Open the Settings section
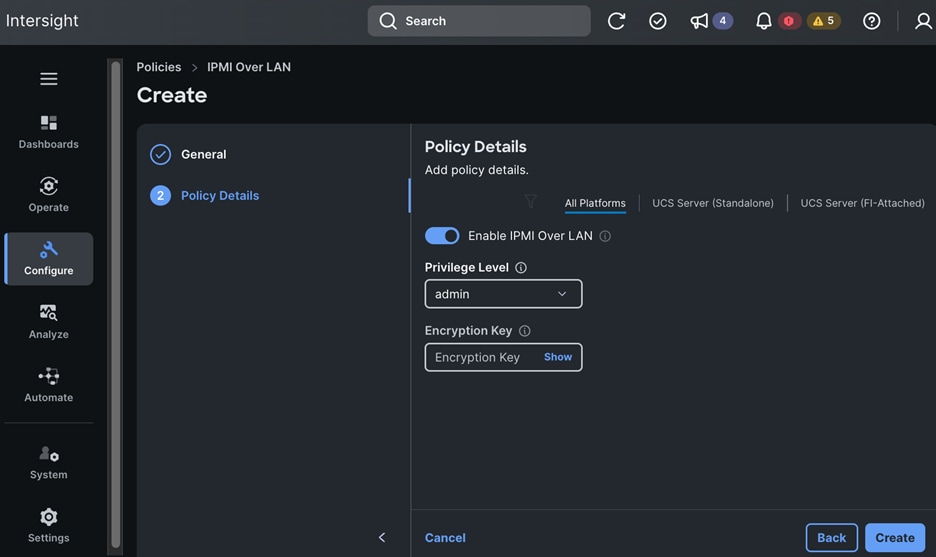The height and width of the screenshot is (557, 936). tap(48, 525)
